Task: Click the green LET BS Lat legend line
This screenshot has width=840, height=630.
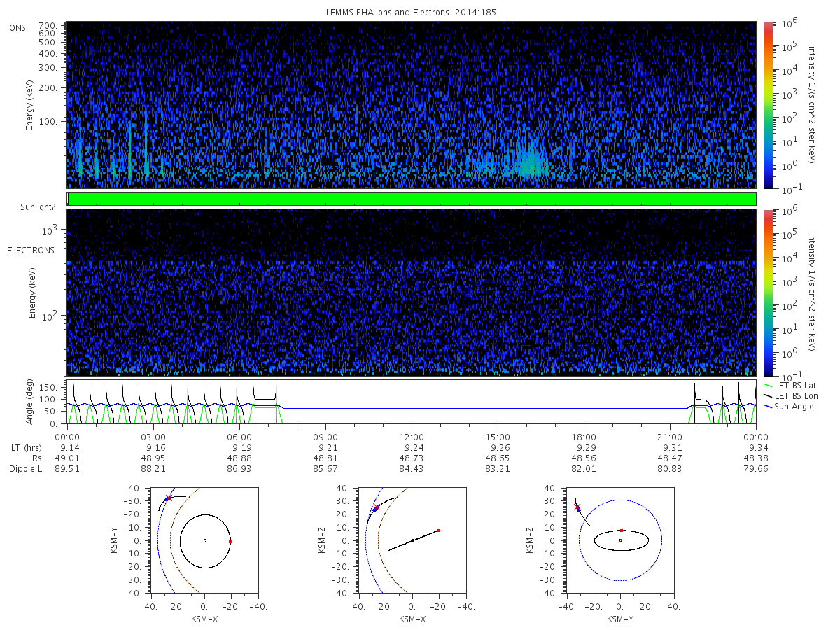Action: (x=768, y=386)
